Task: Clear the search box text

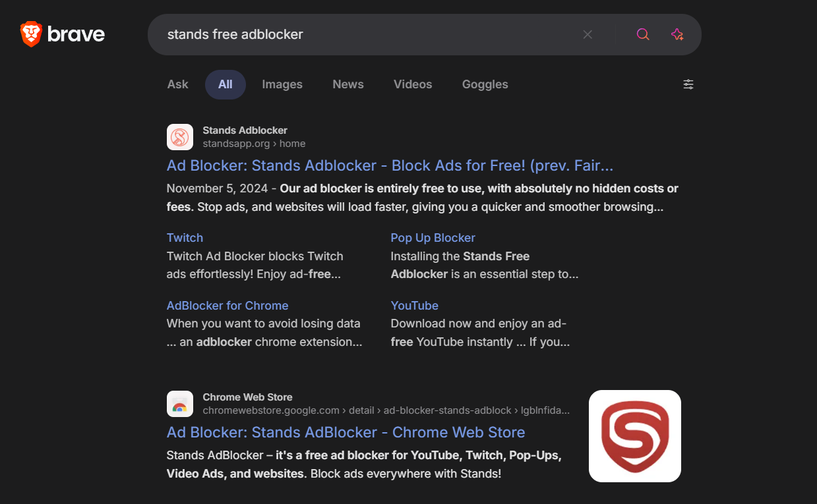Action: pyautogui.click(x=588, y=34)
